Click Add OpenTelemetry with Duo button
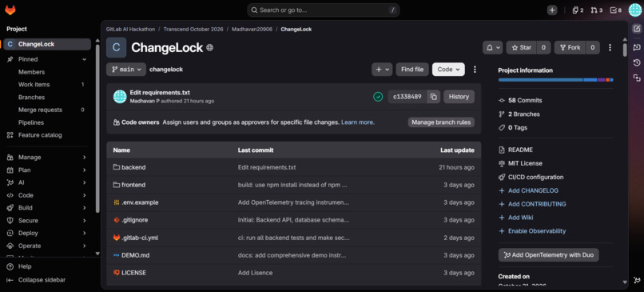The height and width of the screenshot is (292, 644). tap(548, 255)
